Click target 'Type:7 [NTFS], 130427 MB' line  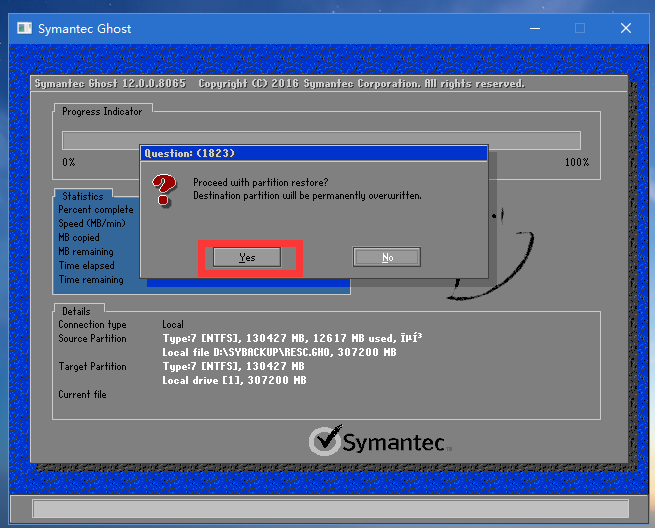click(x=234, y=366)
